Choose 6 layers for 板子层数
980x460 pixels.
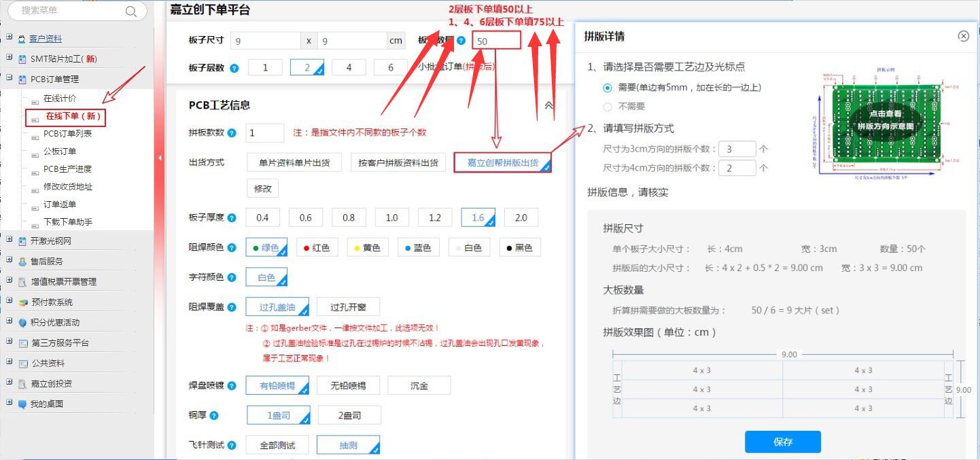point(391,67)
